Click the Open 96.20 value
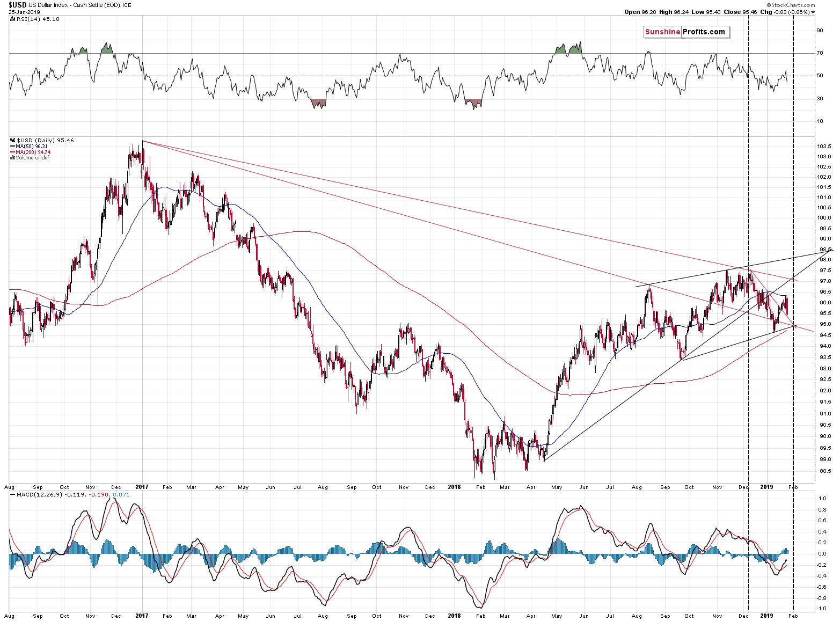Viewport: 840px width, 621px height. 640,12
